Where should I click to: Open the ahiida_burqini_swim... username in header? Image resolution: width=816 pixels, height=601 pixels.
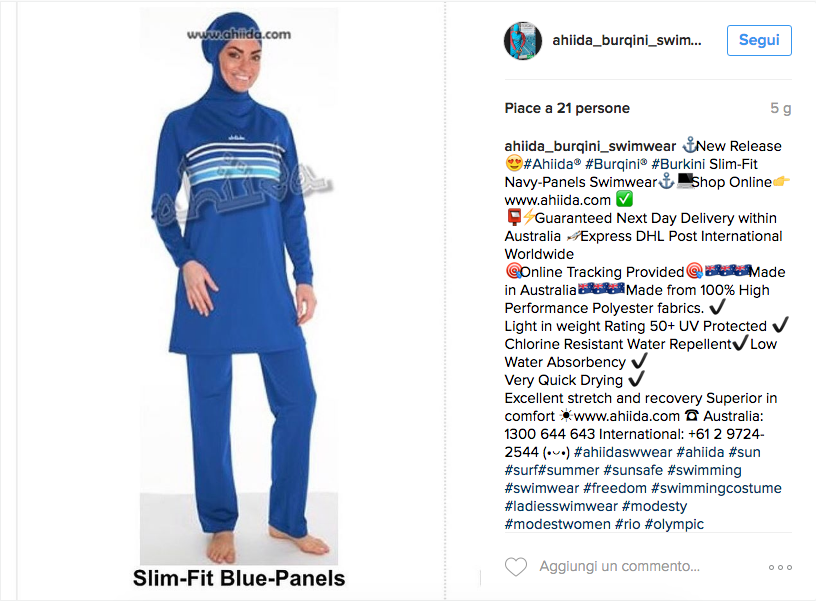tap(627, 40)
